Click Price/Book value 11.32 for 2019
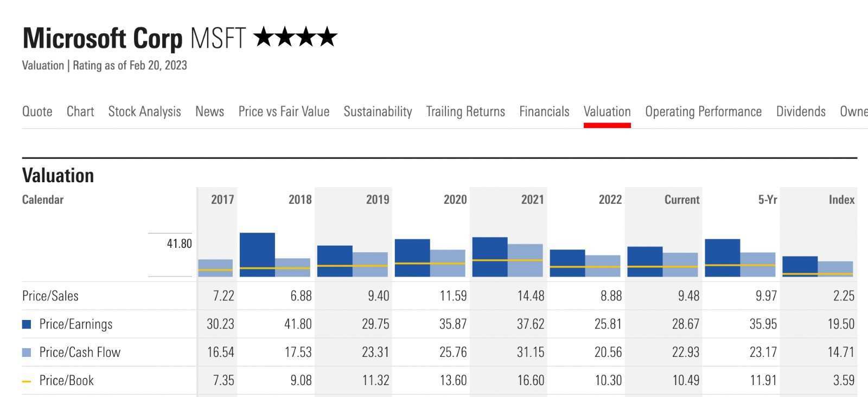 [376, 381]
